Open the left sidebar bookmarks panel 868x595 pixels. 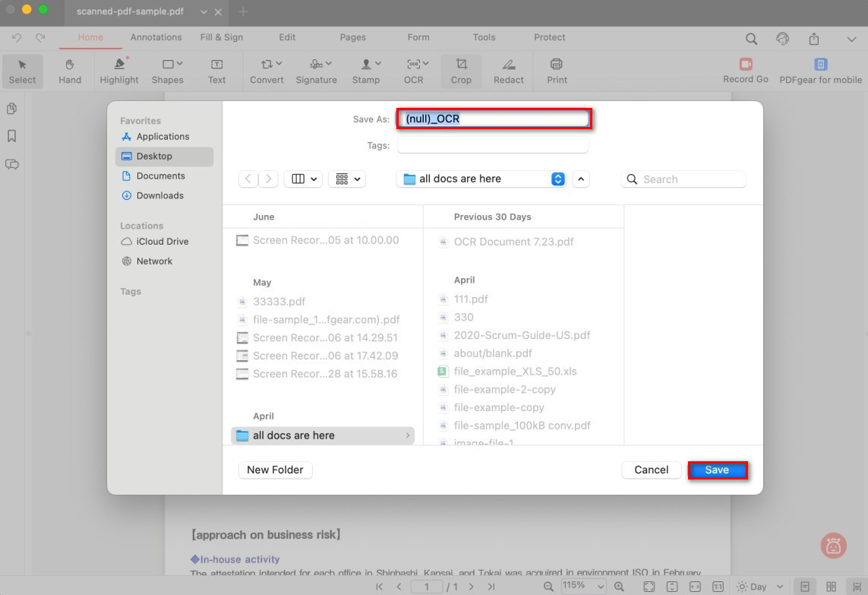pyautogui.click(x=12, y=136)
